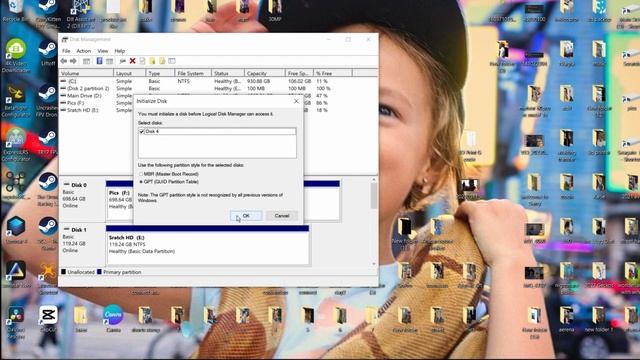The width and height of the screenshot is (640, 360).
Task: Open the Help menu
Action: [120, 51]
